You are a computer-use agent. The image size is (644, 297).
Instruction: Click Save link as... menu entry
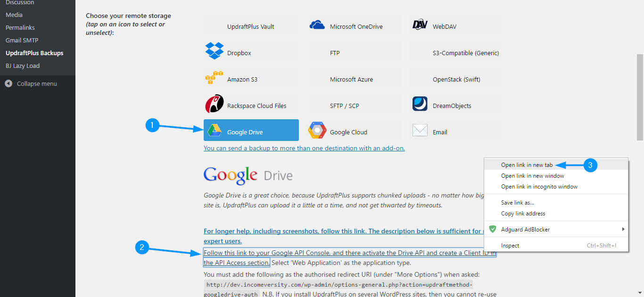(x=556, y=203)
